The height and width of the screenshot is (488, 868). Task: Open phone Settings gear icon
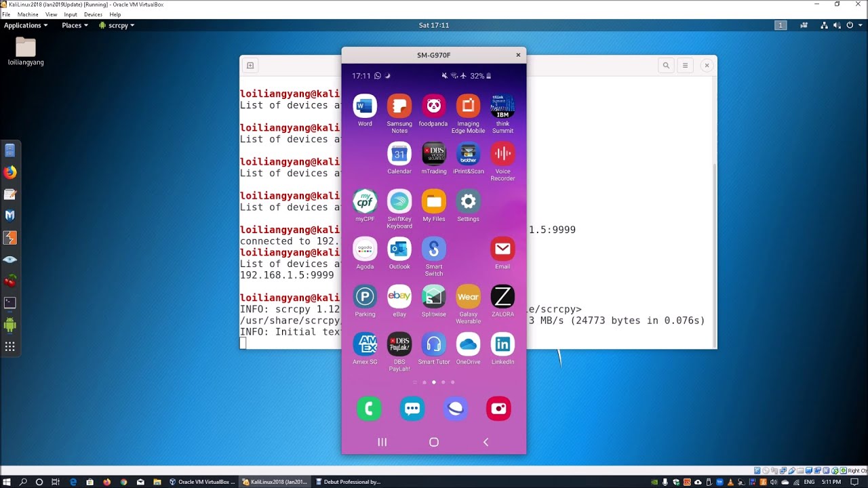pos(468,201)
